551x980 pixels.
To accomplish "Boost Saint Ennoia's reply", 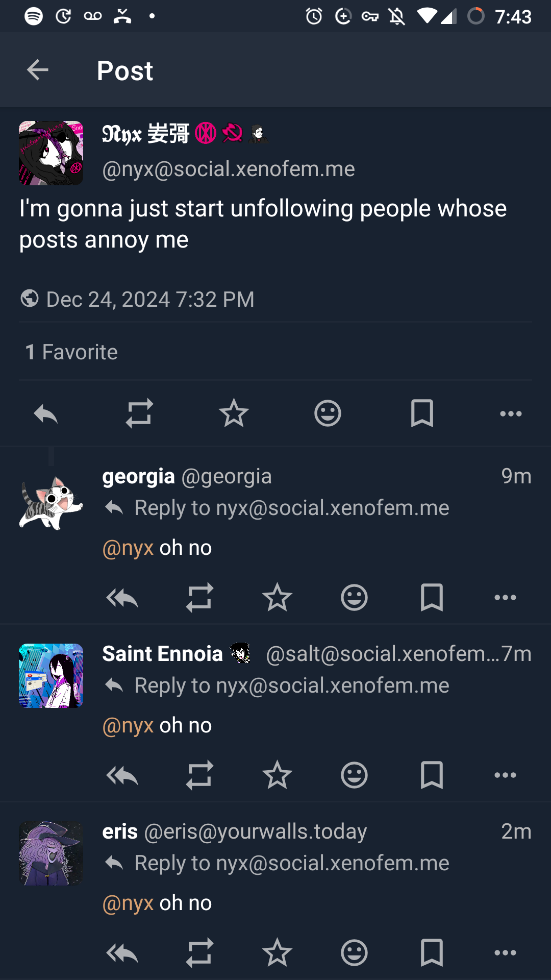I will click(x=199, y=775).
